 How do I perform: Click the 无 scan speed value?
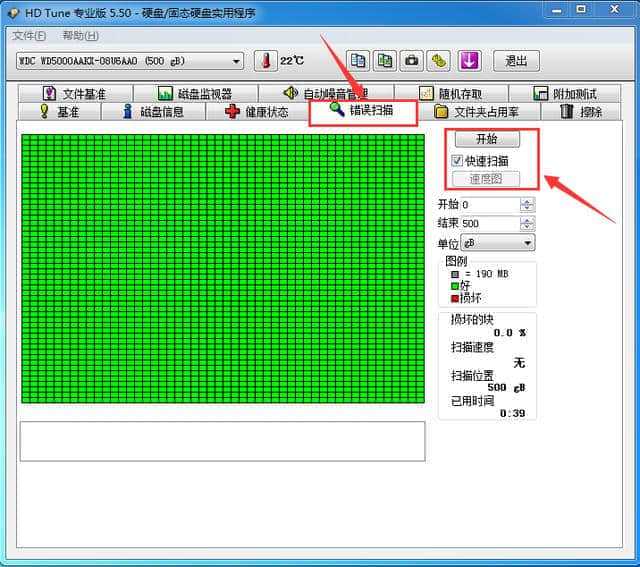(519, 362)
